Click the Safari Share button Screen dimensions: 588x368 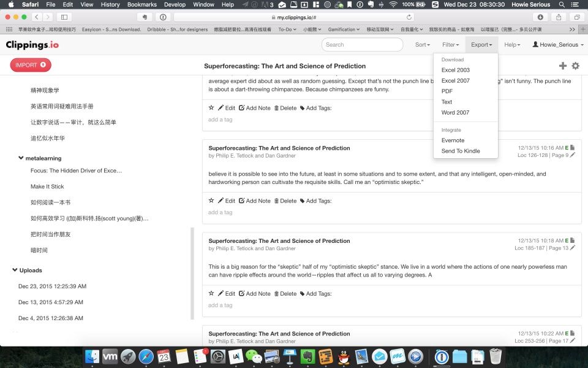tap(559, 17)
